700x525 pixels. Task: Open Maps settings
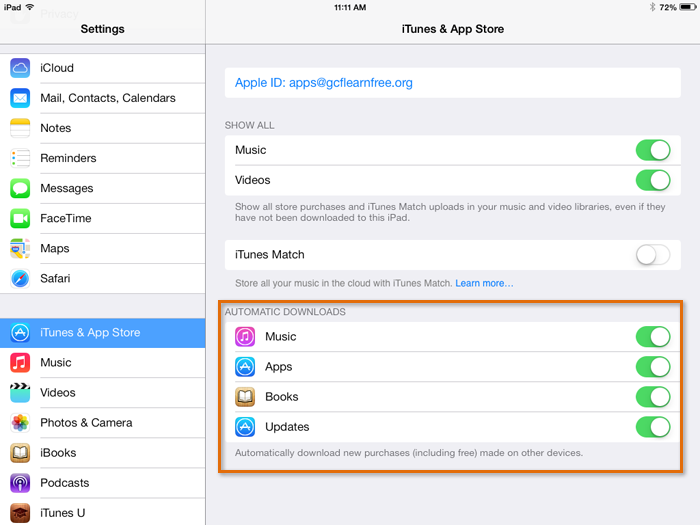click(x=103, y=248)
